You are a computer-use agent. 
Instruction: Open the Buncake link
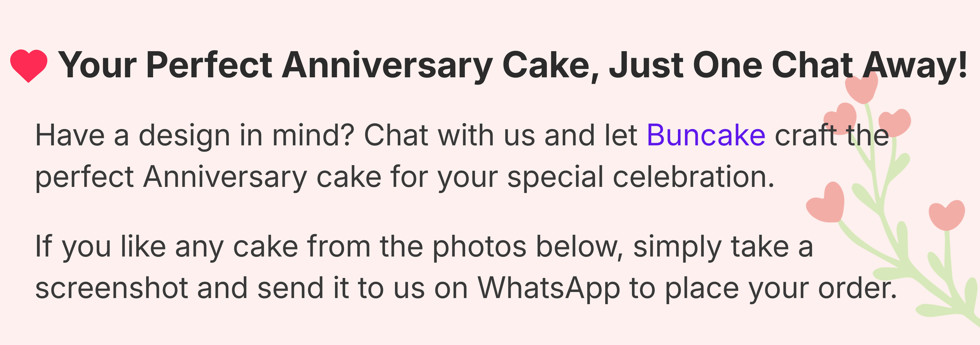706,135
